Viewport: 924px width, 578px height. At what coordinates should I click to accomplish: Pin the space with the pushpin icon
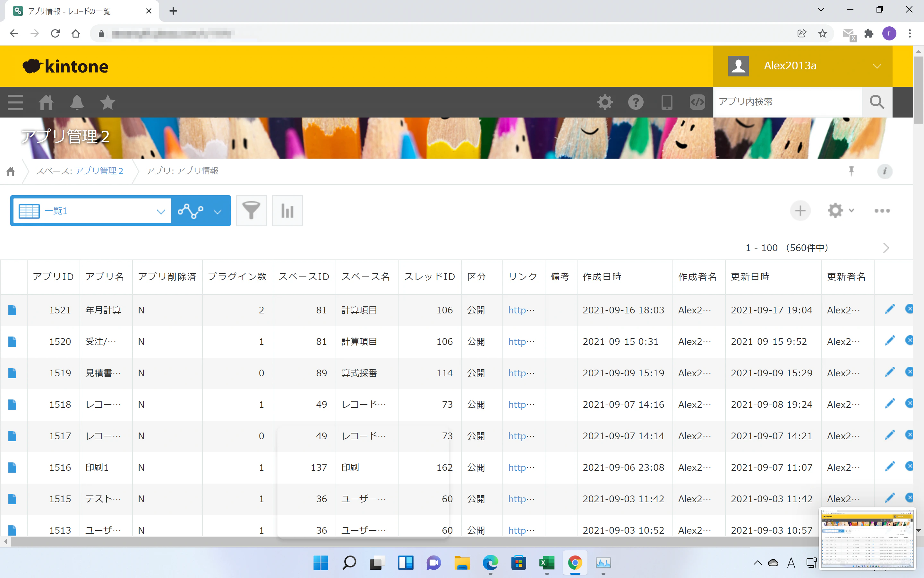tap(851, 171)
